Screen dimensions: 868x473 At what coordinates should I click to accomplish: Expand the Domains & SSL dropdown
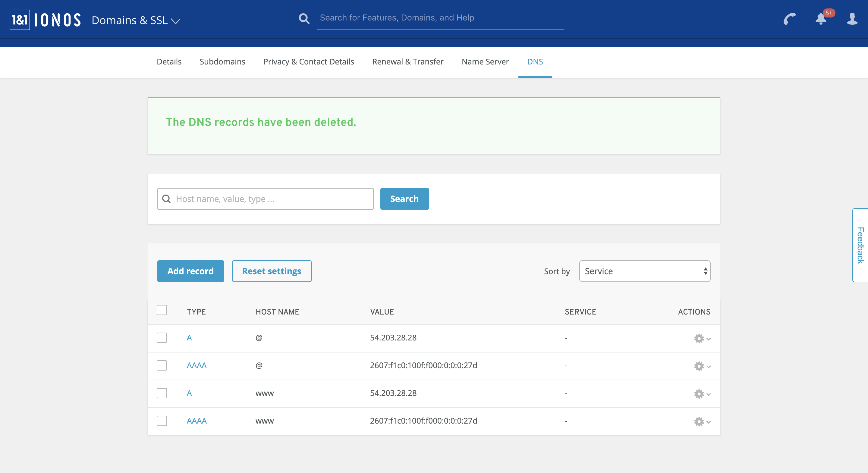[x=136, y=20]
